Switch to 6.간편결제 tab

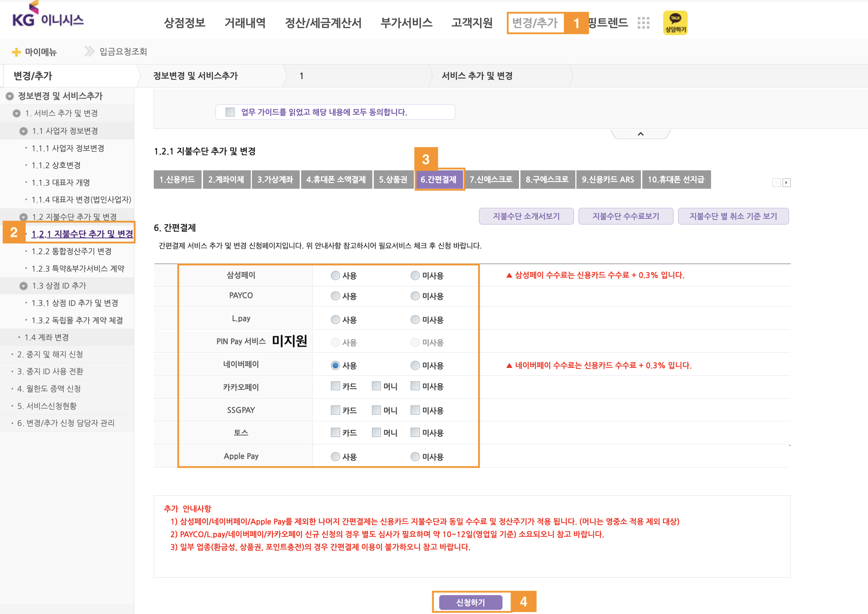coord(439,180)
